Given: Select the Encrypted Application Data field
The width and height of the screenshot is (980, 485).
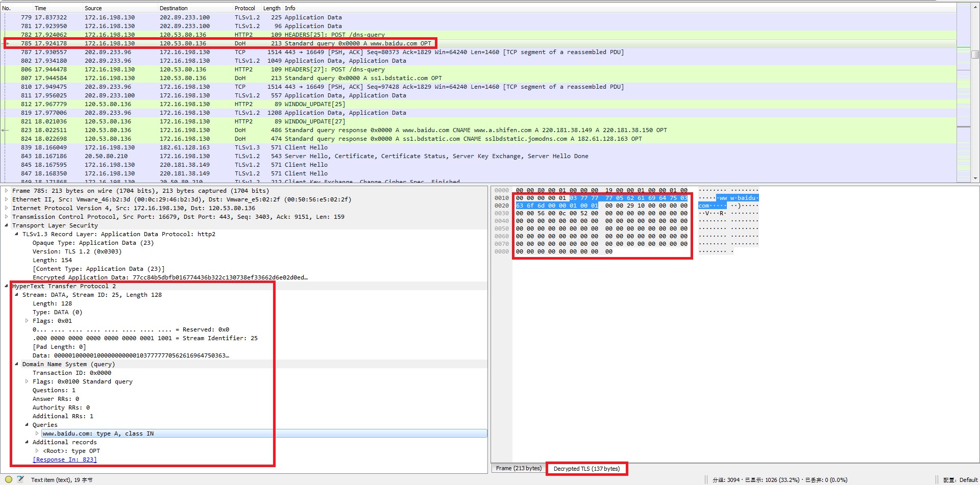Looking at the screenshot, I should [170, 277].
